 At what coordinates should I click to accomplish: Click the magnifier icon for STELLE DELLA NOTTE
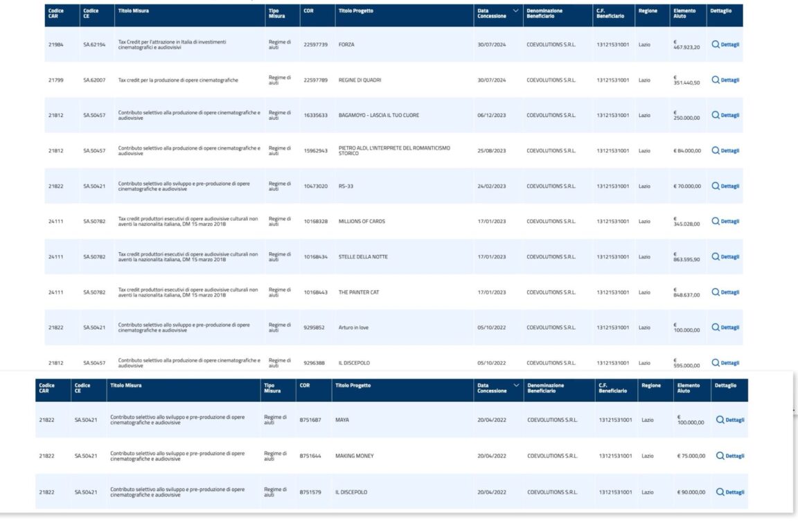point(715,256)
